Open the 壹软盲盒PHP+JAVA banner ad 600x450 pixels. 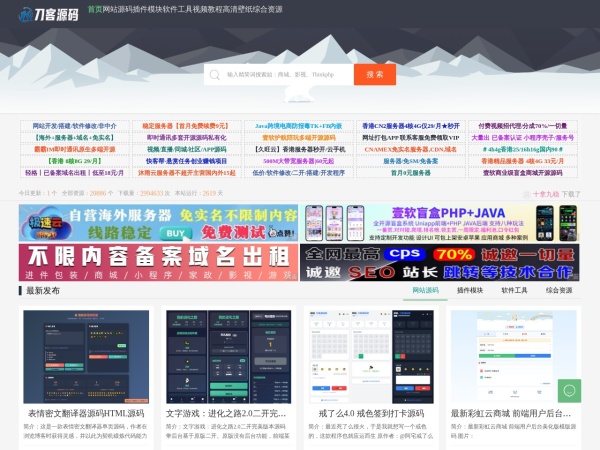440,223
